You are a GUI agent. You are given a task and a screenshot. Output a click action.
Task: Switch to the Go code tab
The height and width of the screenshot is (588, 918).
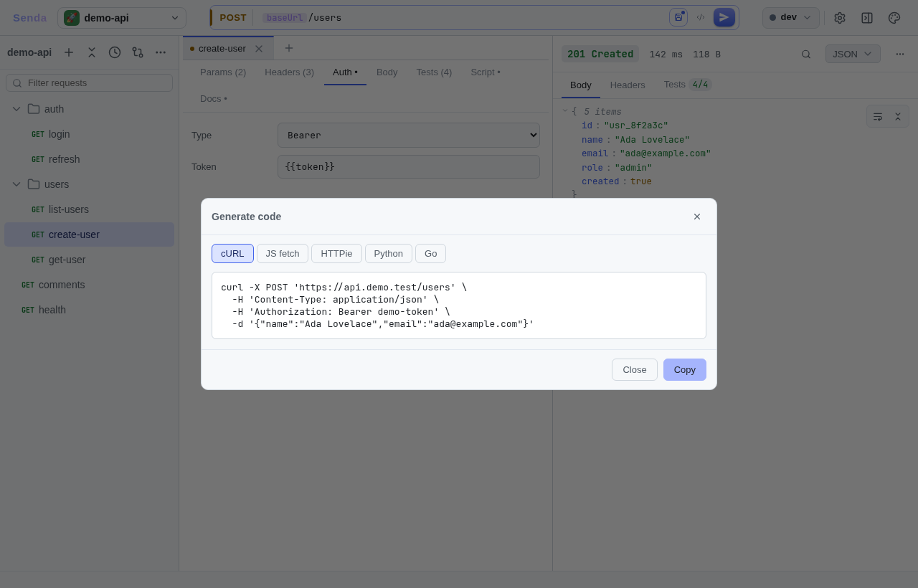pos(430,253)
